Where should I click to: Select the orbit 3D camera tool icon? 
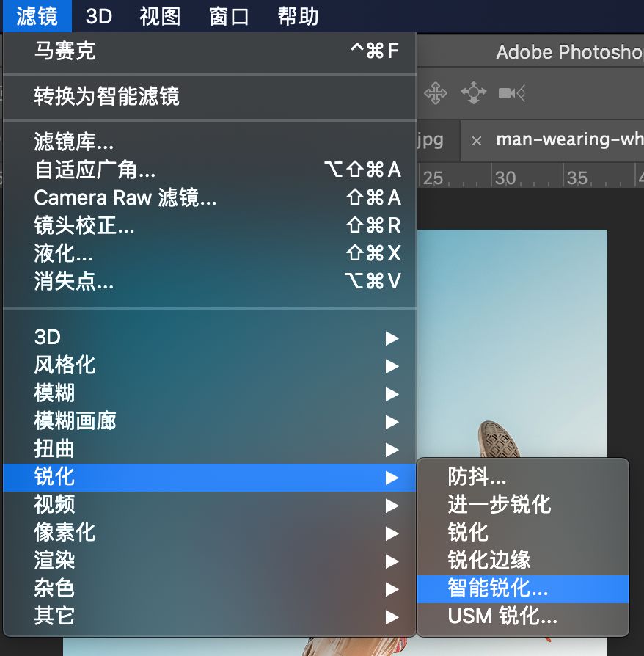(x=475, y=92)
